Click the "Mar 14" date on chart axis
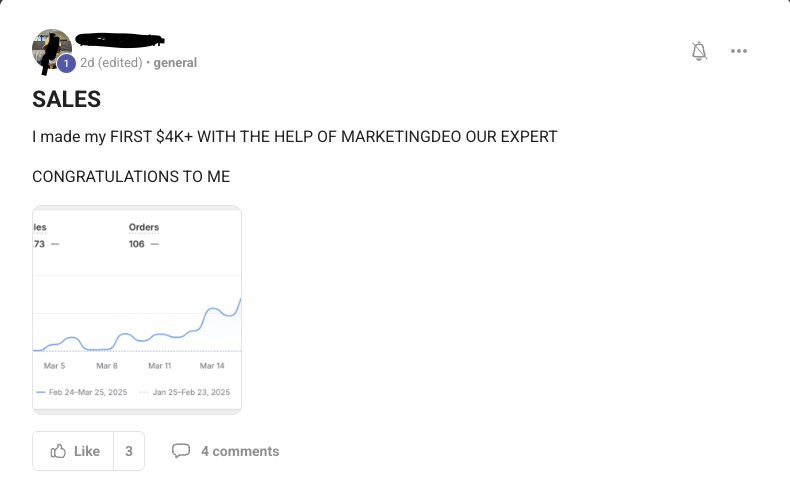 click(212, 367)
